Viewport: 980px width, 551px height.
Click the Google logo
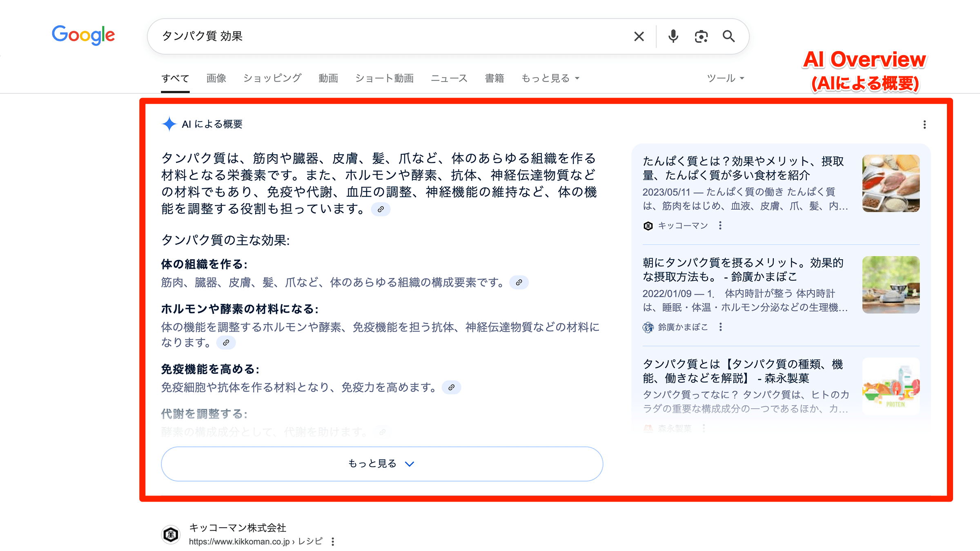83,35
